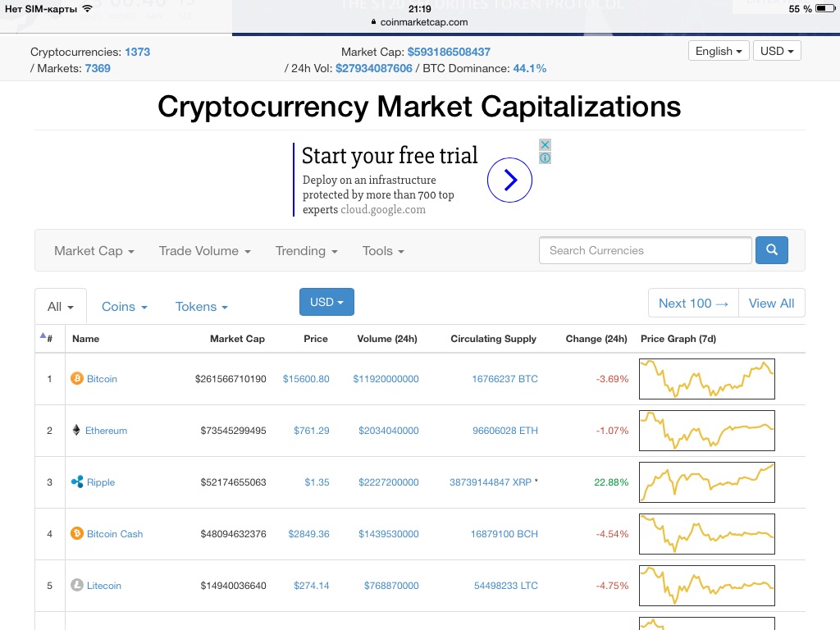Click the Litecoin logo icon
Screen dimensions: 840x630
tap(77, 586)
